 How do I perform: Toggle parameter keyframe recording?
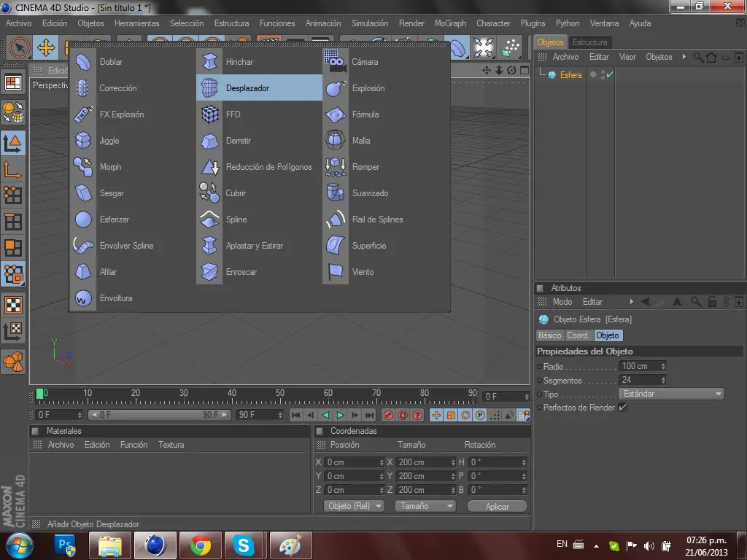(x=480, y=415)
